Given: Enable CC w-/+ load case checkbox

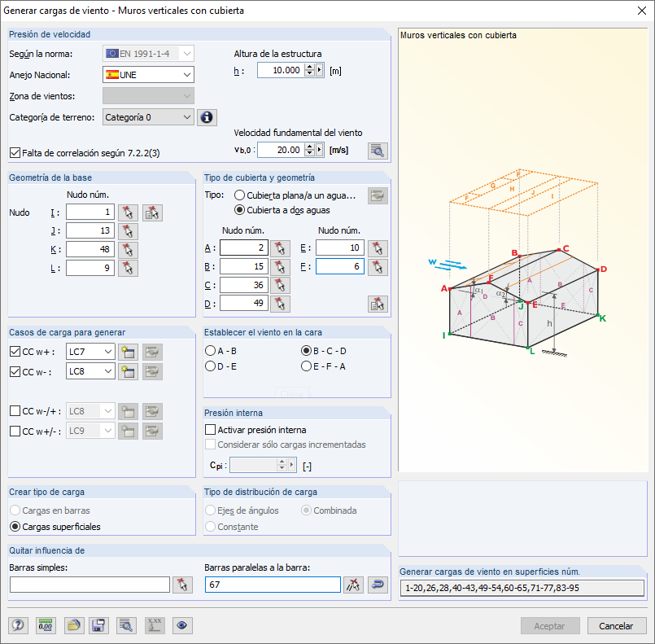Looking at the screenshot, I should (15, 411).
